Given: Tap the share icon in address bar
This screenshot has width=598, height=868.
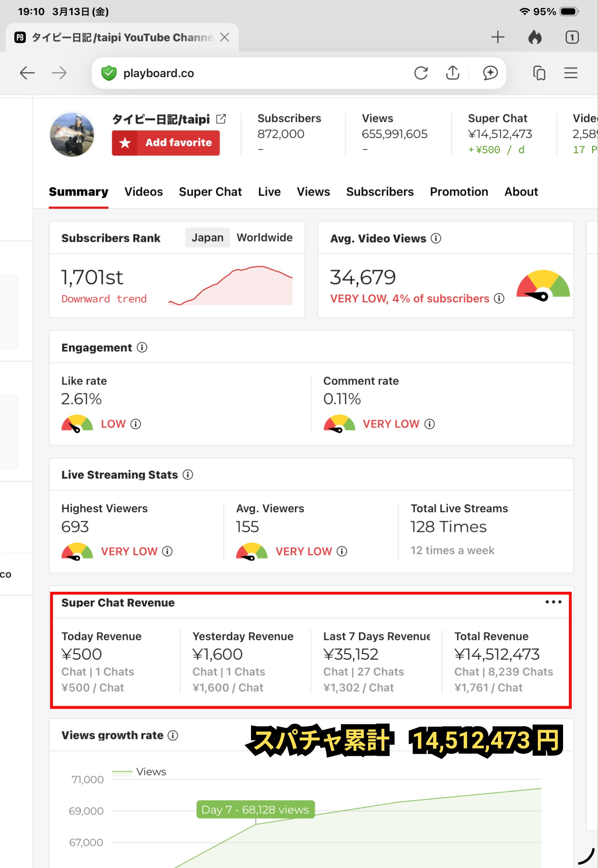Looking at the screenshot, I should coord(452,73).
